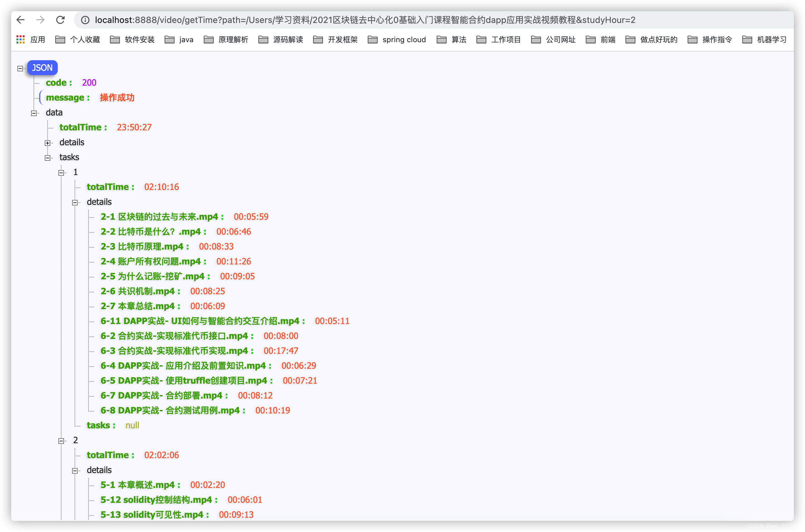805x532 pixels.
Task: Select task 1 totalTime value 02:10:16
Action: pyautogui.click(x=161, y=187)
